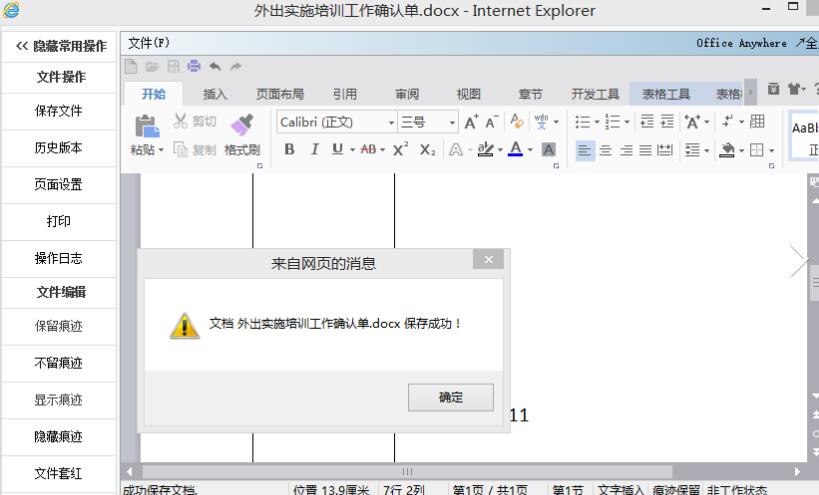This screenshot has width=819, height=495.
Task: Toggle strikethrough AB formatting
Action: click(x=368, y=149)
